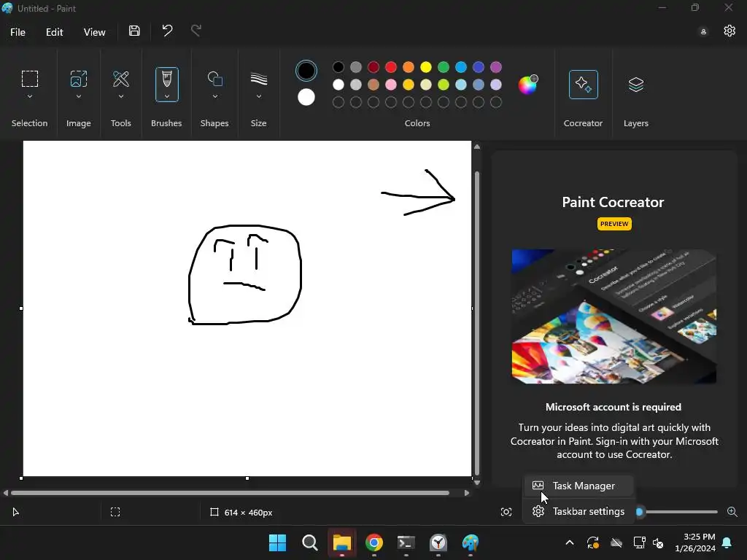Click the Size line thickness icon

coord(259,79)
